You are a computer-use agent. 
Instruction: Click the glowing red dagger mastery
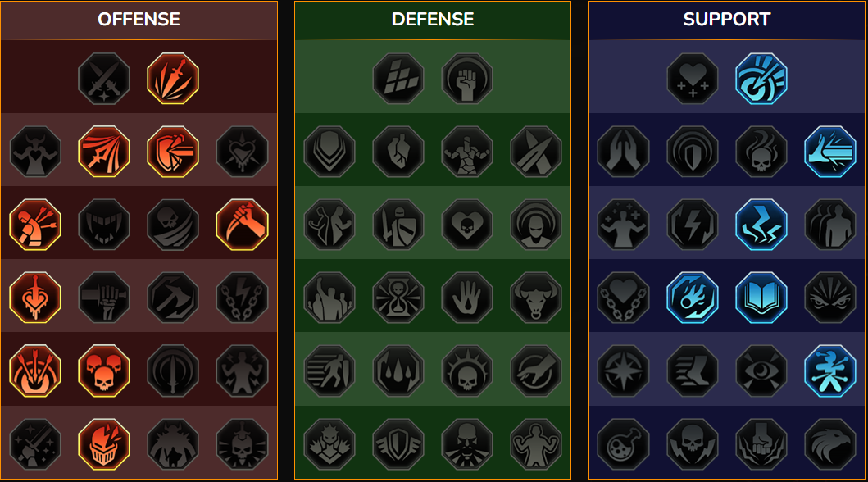[173, 79]
